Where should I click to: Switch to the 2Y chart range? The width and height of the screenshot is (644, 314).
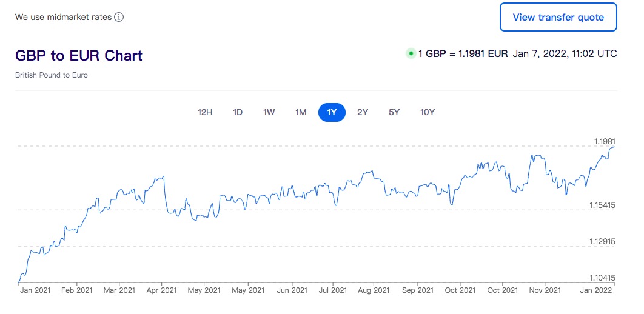point(363,112)
